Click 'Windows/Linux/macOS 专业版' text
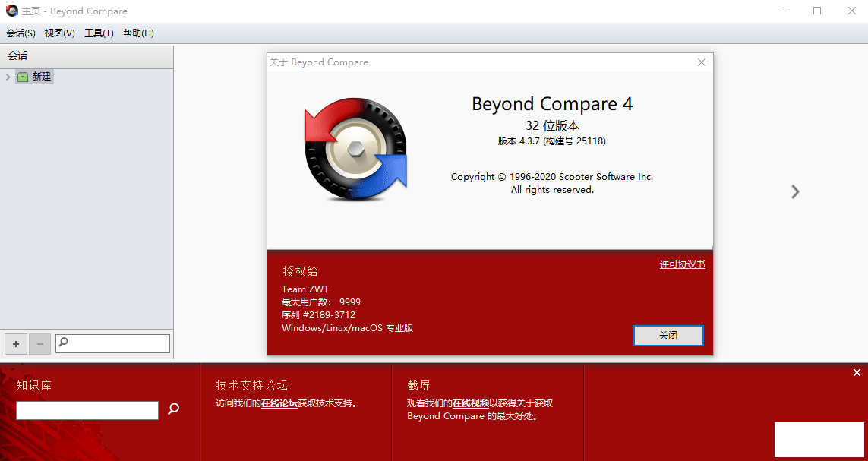The height and width of the screenshot is (461, 868). coord(348,327)
